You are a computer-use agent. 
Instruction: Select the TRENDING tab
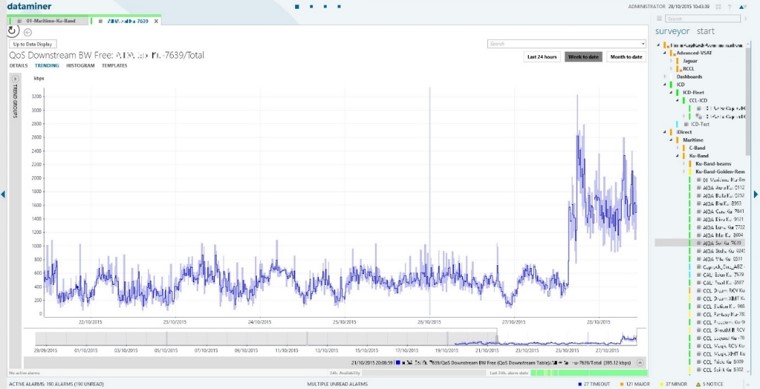47,65
